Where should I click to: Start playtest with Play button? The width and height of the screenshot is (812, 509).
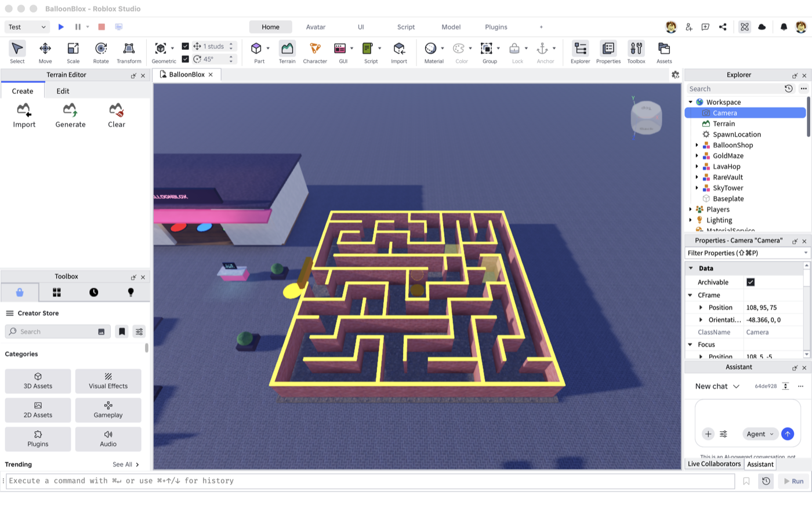61,27
